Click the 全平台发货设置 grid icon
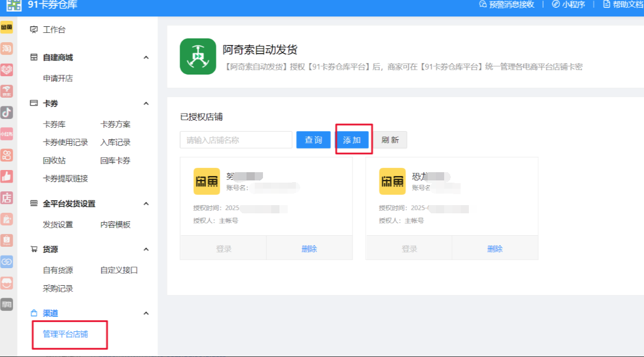Screen dimensions: 644x357 [x=34, y=203]
